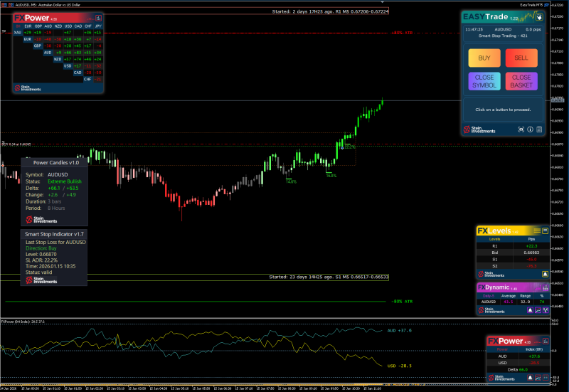Select the XAU row label in FX Power matrix
Viewport: 569px width, 392px height.
click(17, 33)
